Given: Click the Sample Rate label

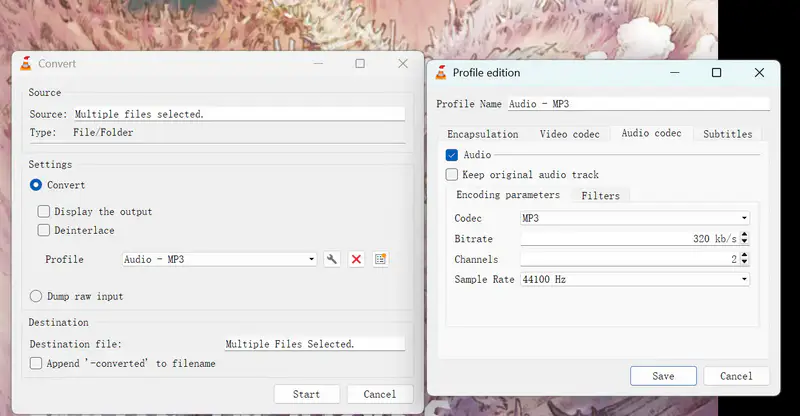Looking at the screenshot, I should point(484,279).
